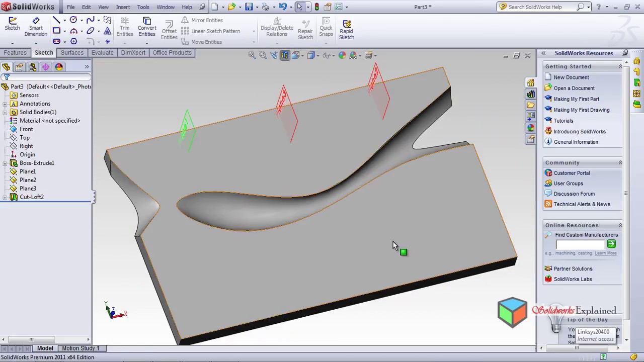Open the Tools menu
Image resolution: width=644 pixels, height=362 pixels.
143,7
